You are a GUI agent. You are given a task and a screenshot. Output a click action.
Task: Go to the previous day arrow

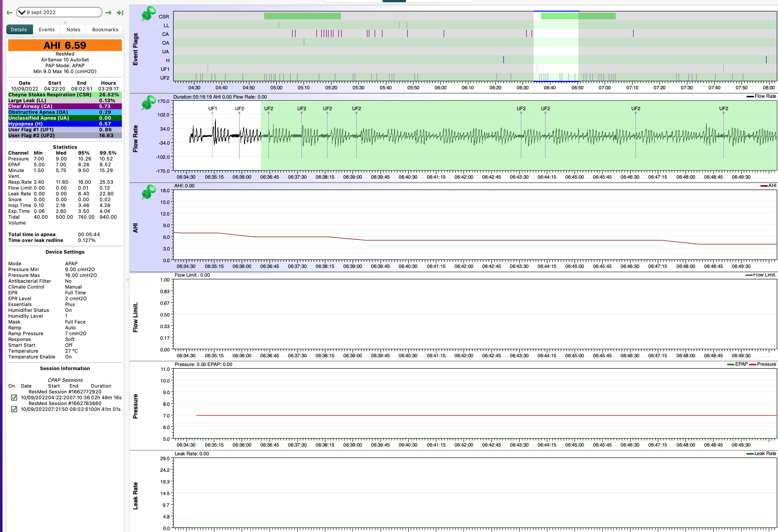click(x=10, y=13)
